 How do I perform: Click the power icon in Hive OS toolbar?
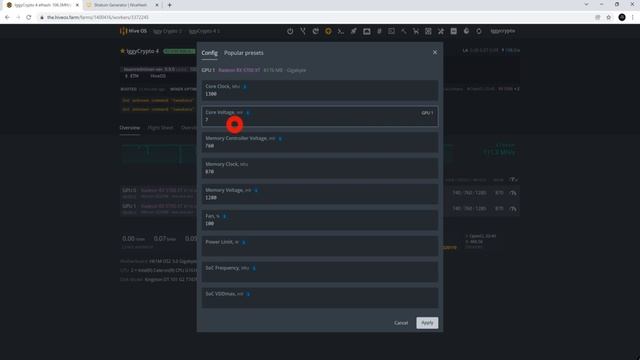point(290,31)
